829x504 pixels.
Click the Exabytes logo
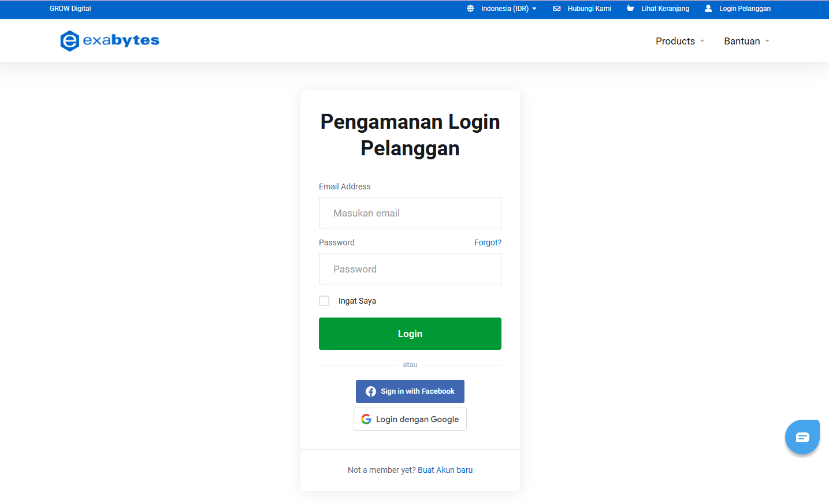pyautogui.click(x=110, y=41)
